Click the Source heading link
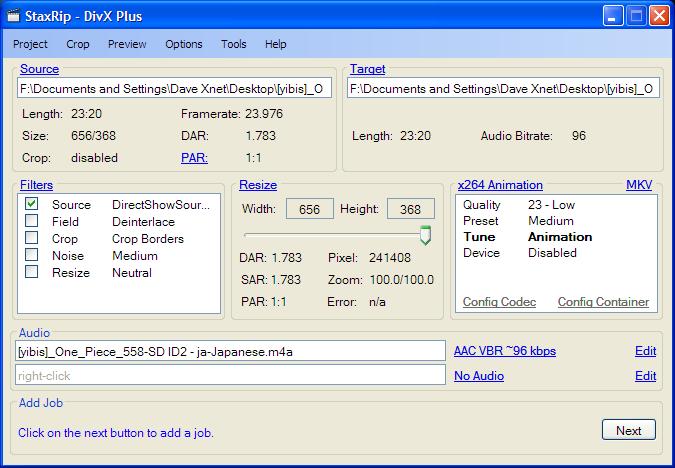675x468 pixels. click(x=39, y=69)
